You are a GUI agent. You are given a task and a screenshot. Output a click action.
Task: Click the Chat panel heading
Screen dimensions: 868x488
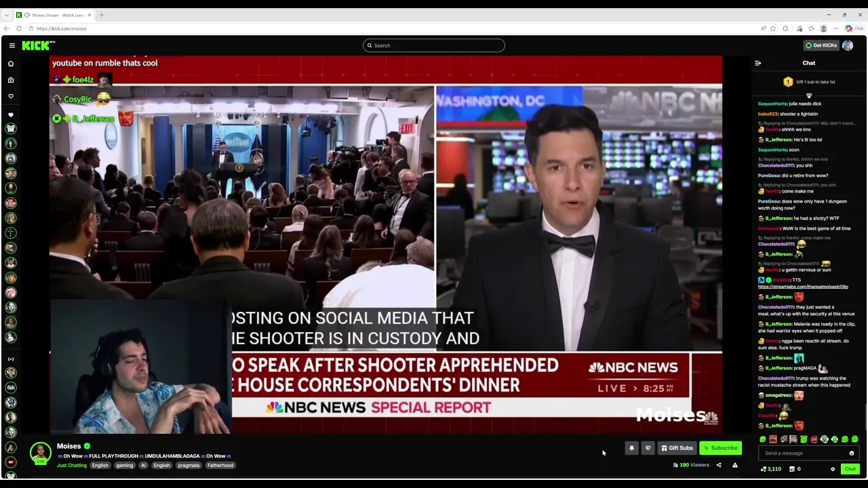click(809, 63)
